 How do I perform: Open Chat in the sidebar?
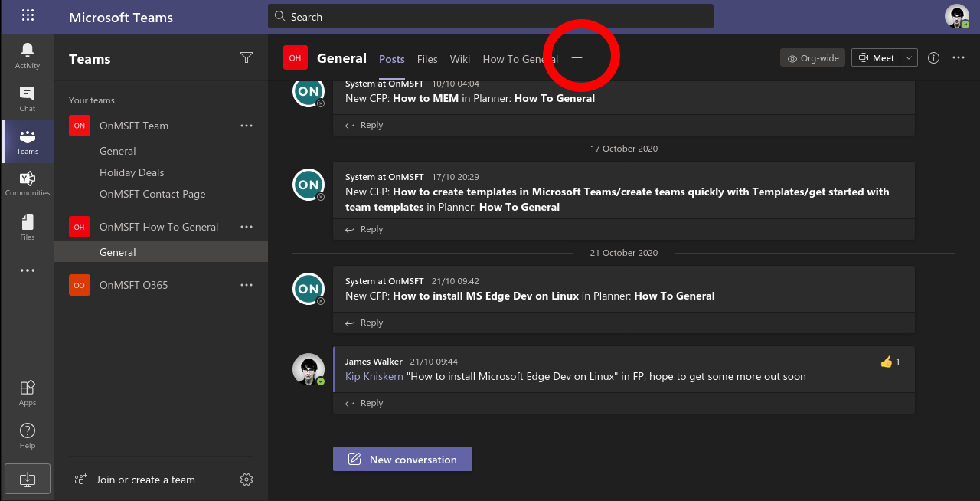point(28,99)
